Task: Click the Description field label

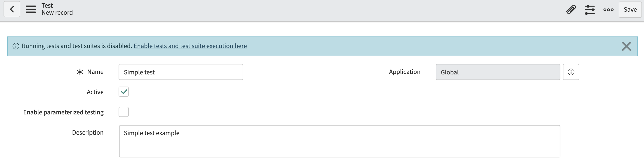Action: coord(88,132)
